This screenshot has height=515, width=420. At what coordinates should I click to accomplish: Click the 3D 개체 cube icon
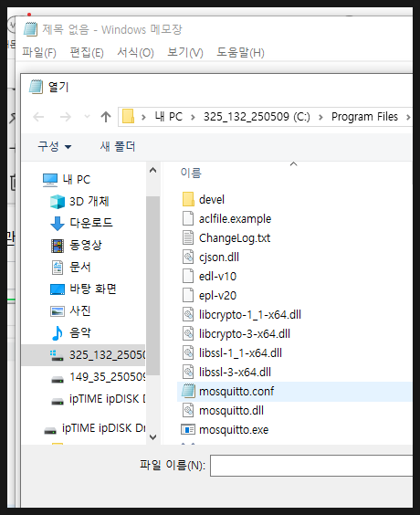pos(58,202)
